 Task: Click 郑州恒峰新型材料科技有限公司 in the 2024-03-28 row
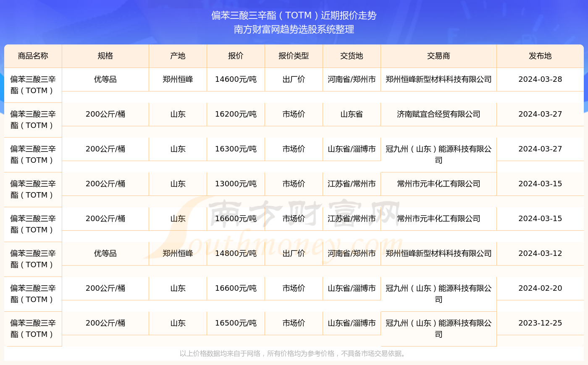[438, 79]
